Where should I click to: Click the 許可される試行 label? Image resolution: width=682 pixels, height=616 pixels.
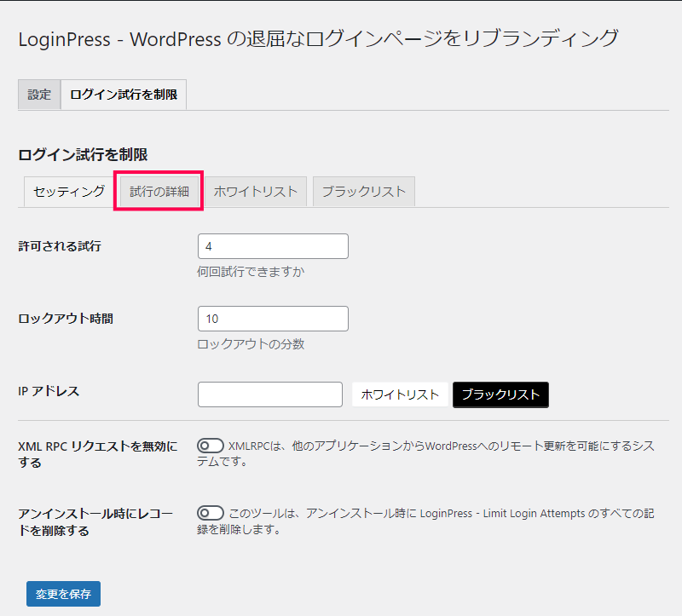pos(60,246)
